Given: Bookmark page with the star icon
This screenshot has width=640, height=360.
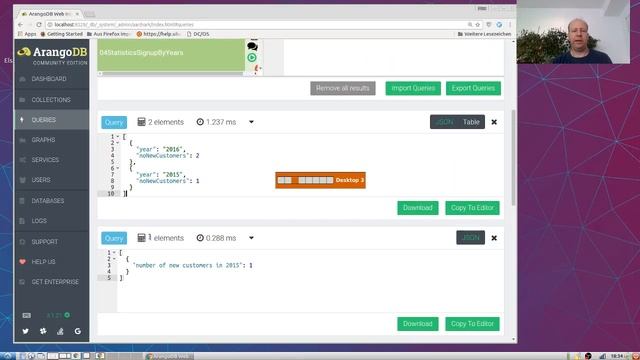Looking at the screenshot, I should click(478, 24).
